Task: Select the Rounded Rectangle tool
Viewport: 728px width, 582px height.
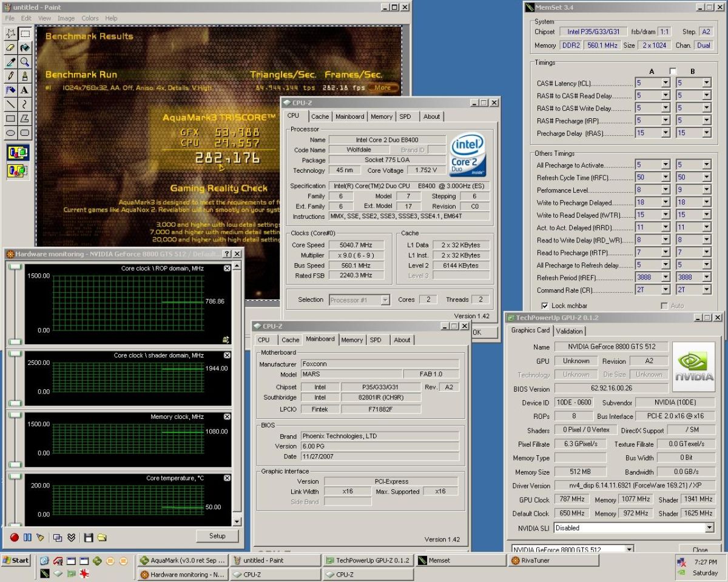Action: [x=25, y=133]
